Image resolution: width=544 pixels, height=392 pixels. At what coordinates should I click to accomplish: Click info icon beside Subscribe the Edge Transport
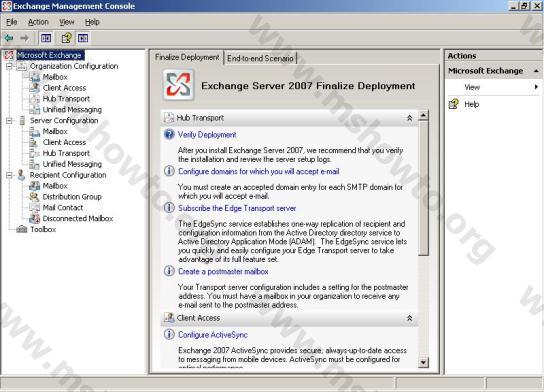click(169, 208)
